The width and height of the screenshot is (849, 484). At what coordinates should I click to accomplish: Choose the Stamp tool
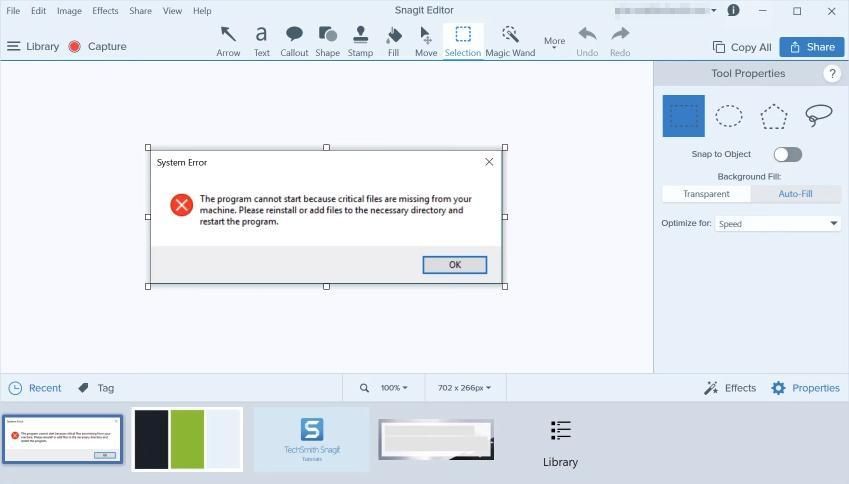pos(360,40)
